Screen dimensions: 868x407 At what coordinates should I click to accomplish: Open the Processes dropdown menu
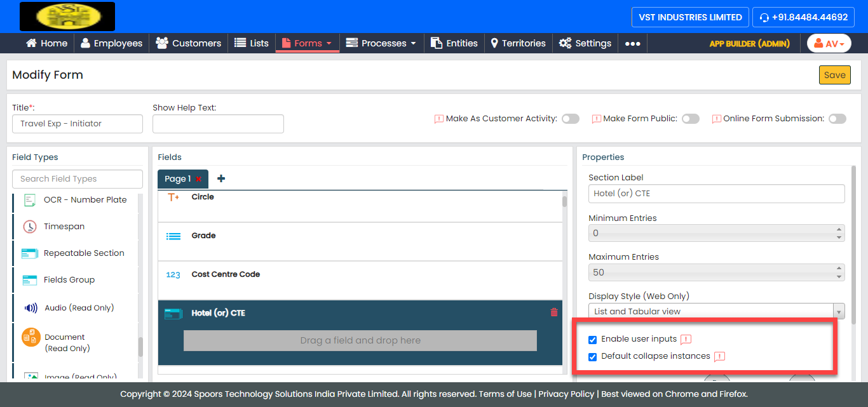click(381, 43)
